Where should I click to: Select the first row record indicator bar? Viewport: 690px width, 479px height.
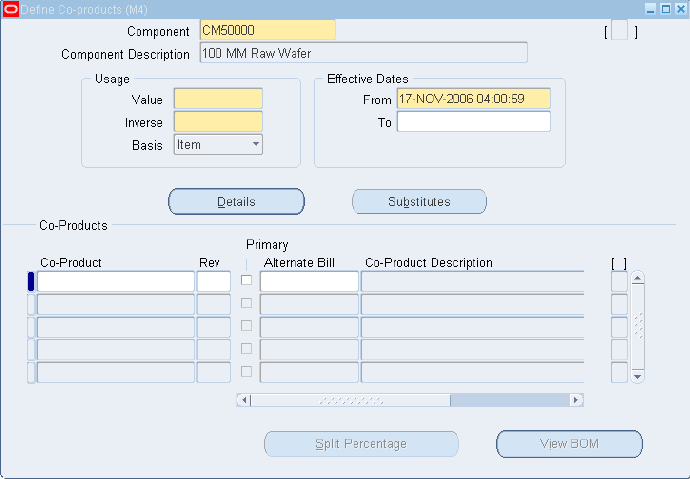click(31, 282)
